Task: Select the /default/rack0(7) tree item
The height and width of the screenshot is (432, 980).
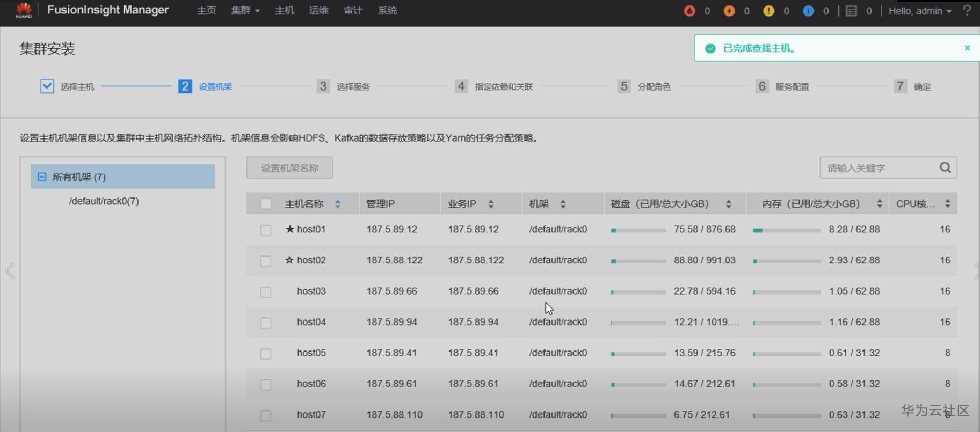Action: [x=104, y=201]
